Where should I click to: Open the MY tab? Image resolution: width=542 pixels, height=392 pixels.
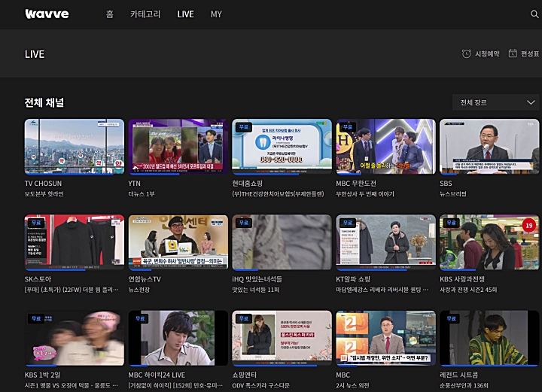pos(216,14)
